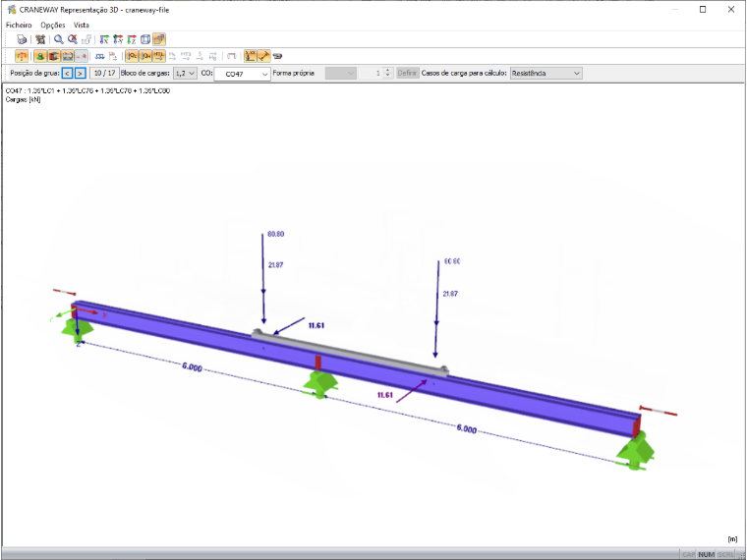Click the CO47 load combination formula text
747x560 pixels.
(x=87, y=90)
